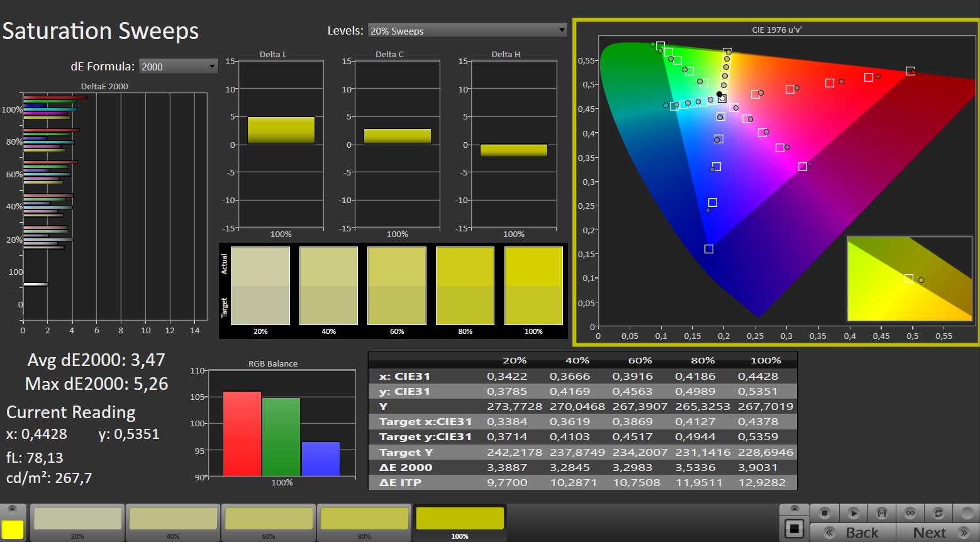Toggle continuous read infinity icon

910,513
